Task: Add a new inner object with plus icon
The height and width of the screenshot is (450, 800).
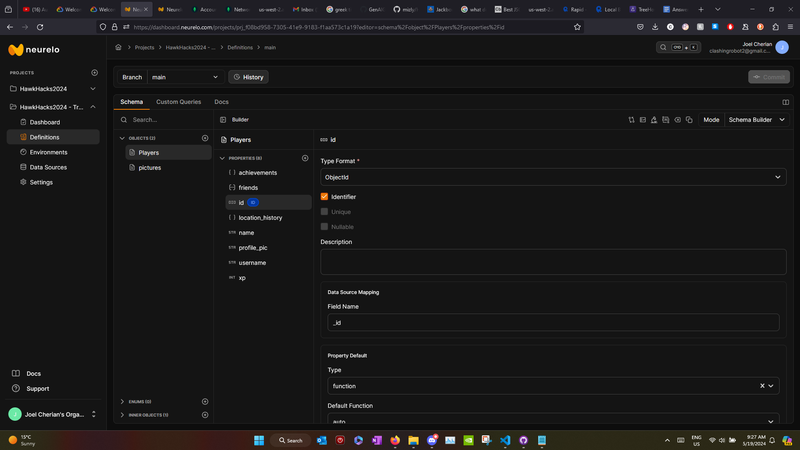Action: coord(205,415)
